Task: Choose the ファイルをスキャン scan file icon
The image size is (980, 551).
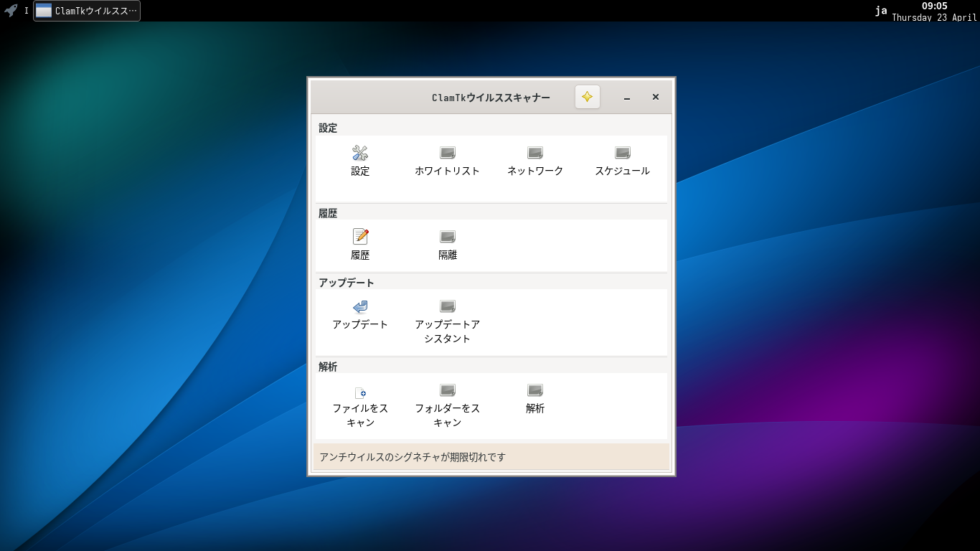Action: [360, 392]
